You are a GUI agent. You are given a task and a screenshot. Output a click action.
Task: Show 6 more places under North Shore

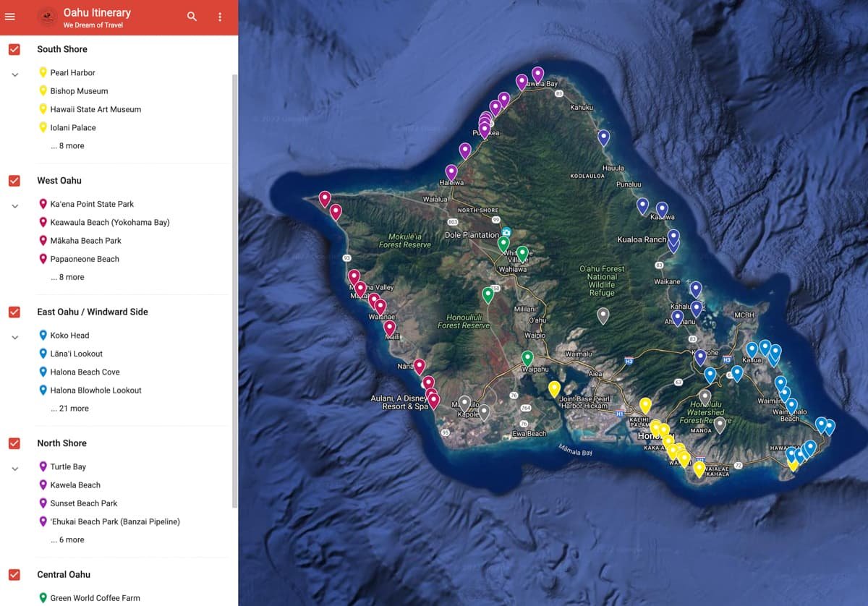tap(67, 540)
